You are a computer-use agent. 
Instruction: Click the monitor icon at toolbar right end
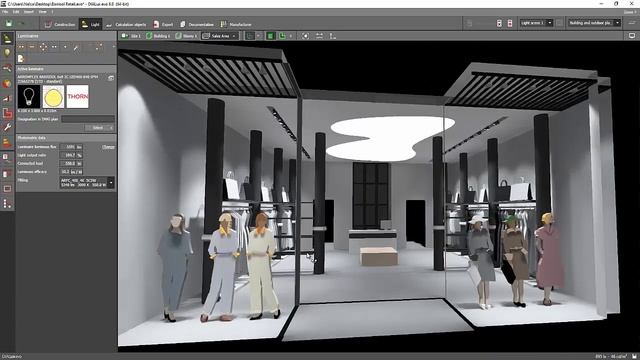(x=632, y=36)
